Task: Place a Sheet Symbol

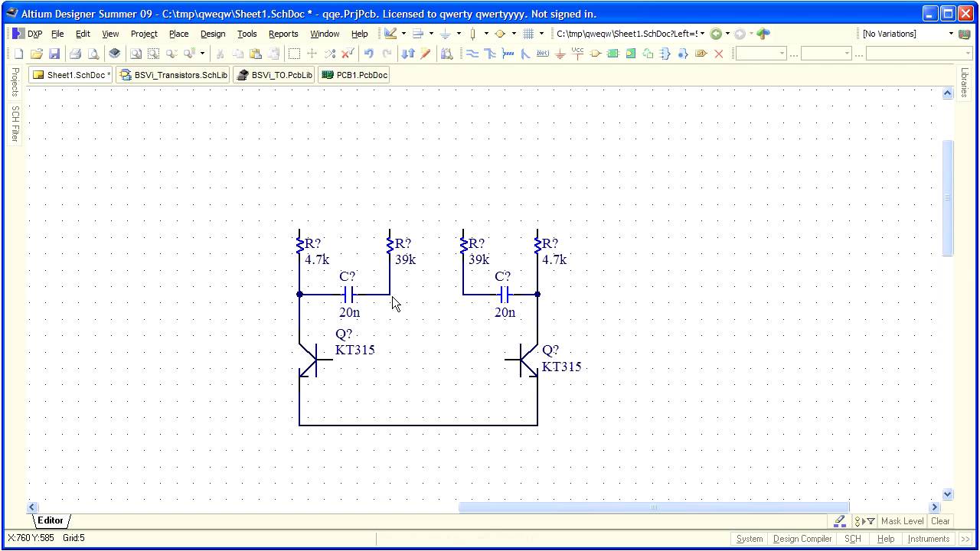Action: point(612,54)
